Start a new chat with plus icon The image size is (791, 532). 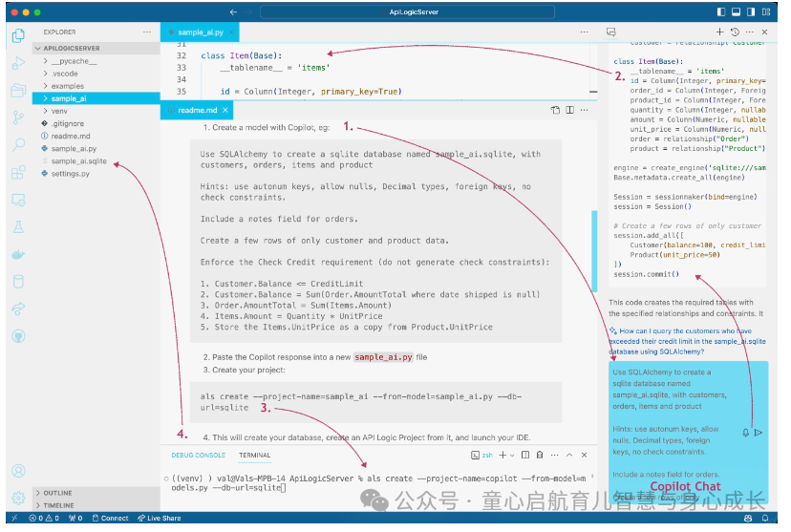pyautogui.click(x=720, y=32)
